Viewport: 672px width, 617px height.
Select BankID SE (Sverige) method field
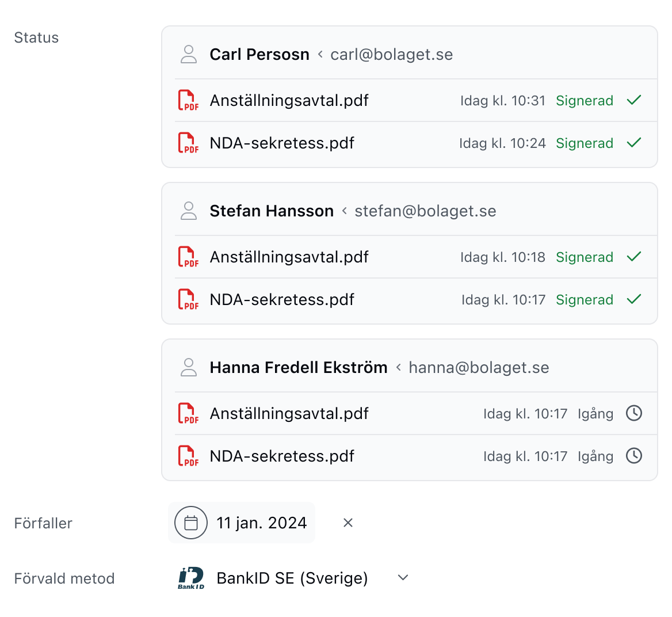click(293, 578)
